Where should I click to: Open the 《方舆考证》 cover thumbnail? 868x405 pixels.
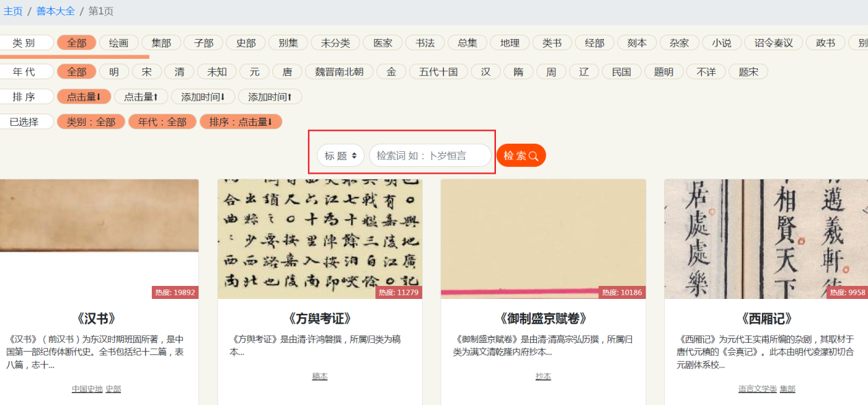(x=320, y=239)
